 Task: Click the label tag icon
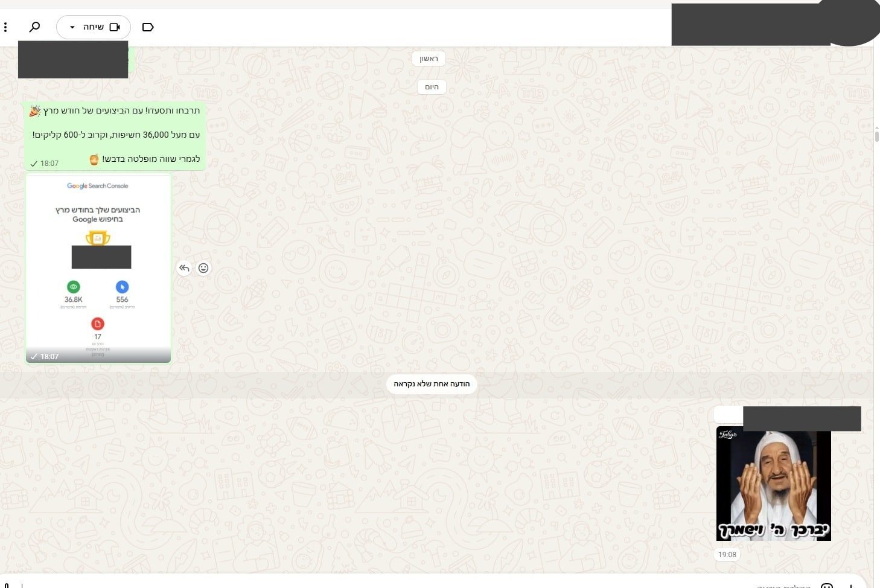click(148, 27)
